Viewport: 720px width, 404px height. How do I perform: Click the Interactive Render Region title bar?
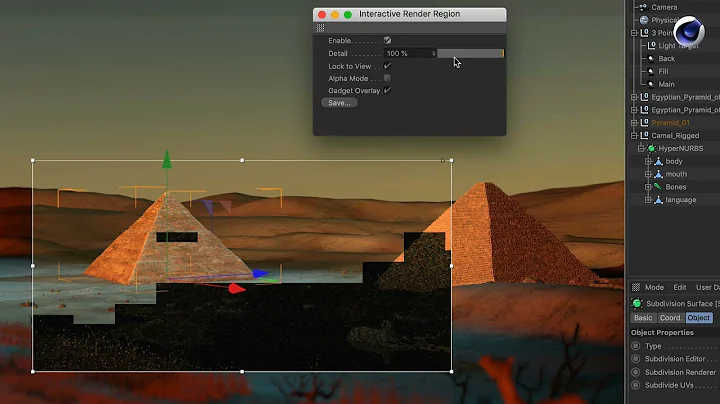pos(410,14)
